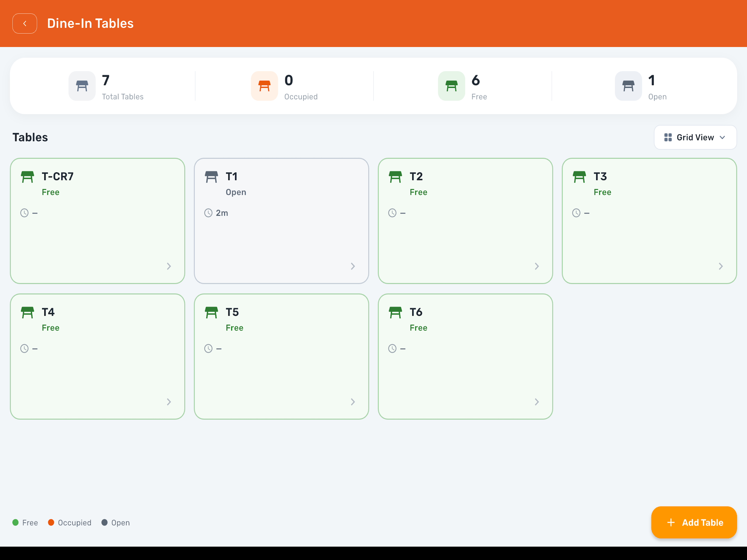Viewport: 747px width, 560px height.
Task: Open T3 via its chevron arrow
Action: pyautogui.click(x=721, y=266)
